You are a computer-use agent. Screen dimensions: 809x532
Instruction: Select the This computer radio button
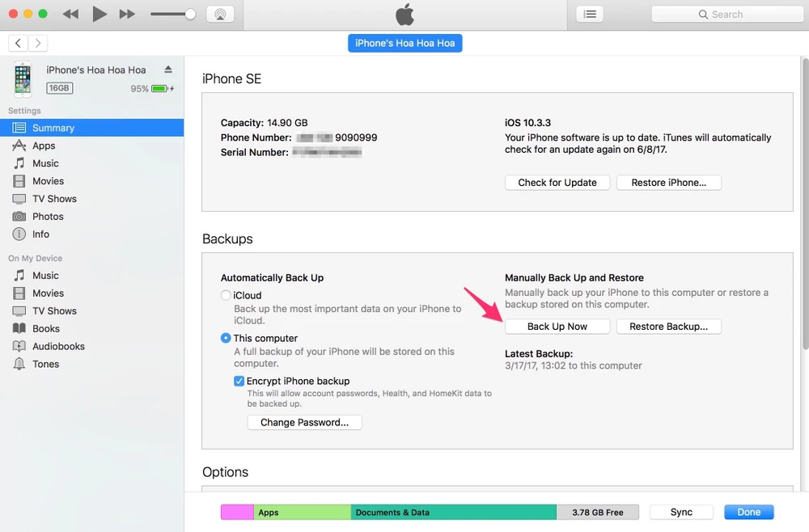(226, 339)
